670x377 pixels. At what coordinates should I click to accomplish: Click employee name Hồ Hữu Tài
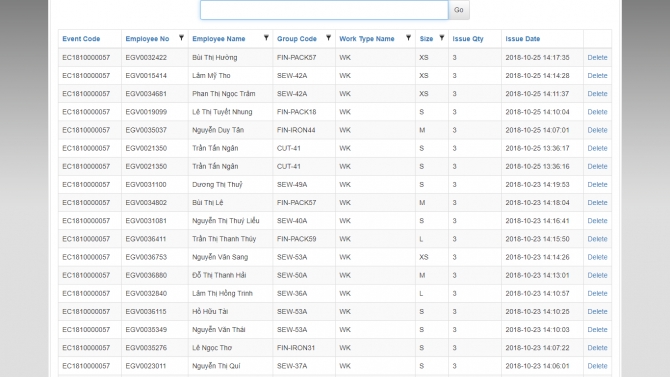pos(210,312)
